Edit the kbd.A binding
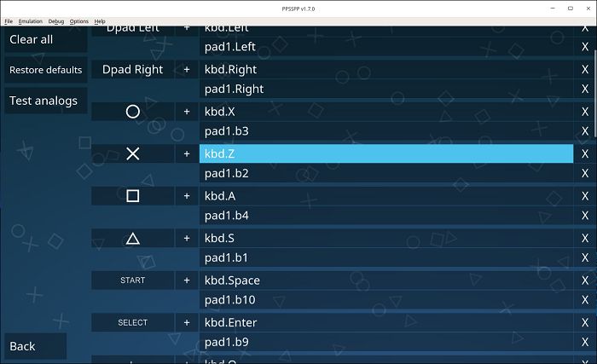The width and height of the screenshot is (597, 364). coord(386,196)
